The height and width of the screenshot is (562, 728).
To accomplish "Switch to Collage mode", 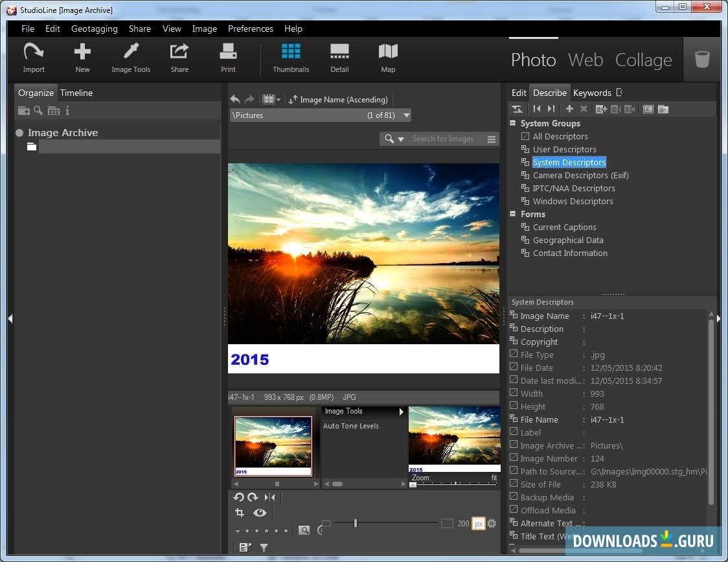I will (643, 60).
